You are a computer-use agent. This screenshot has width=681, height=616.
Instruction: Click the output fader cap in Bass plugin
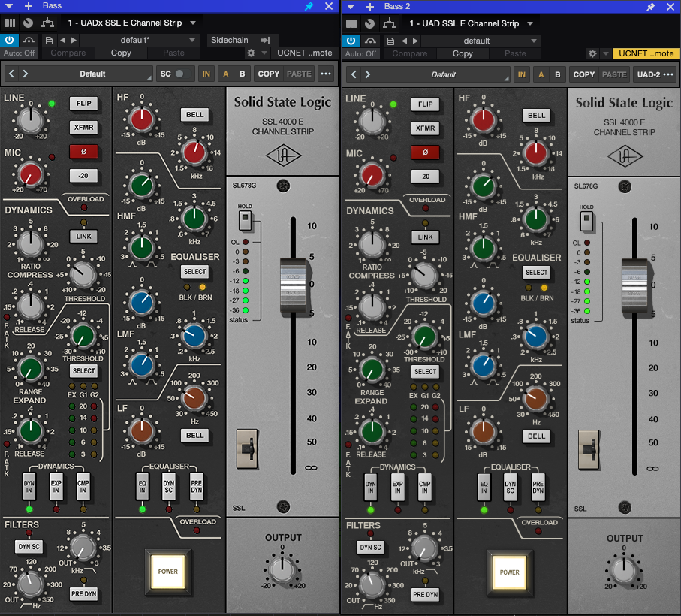(x=293, y=285)
